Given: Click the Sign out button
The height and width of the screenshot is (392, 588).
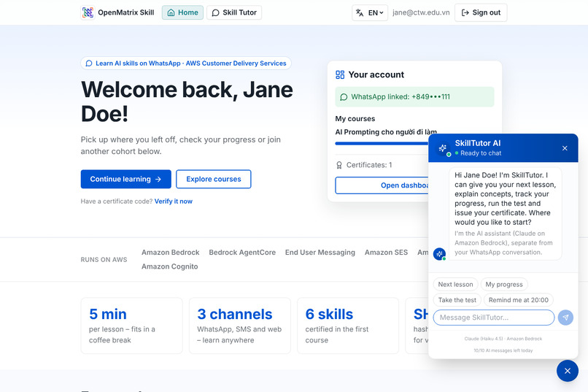Looking at the screenshot, I should coord(481,12).
